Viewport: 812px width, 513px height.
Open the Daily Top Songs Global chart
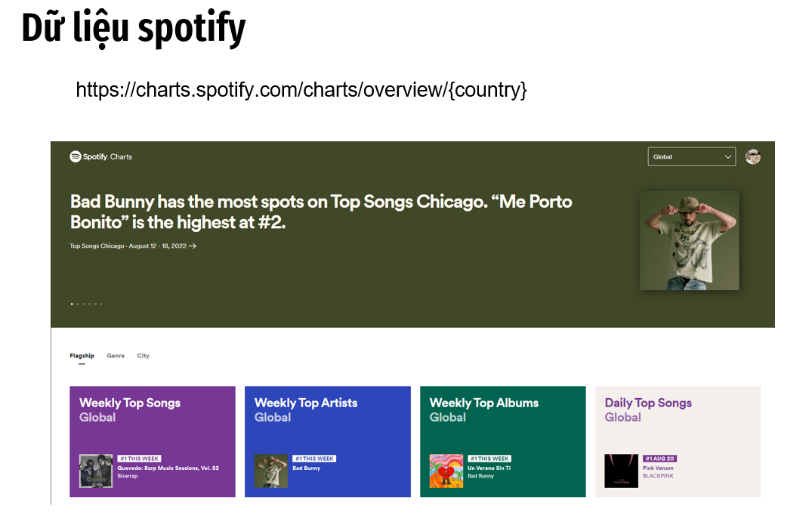[x=678, y=441]
